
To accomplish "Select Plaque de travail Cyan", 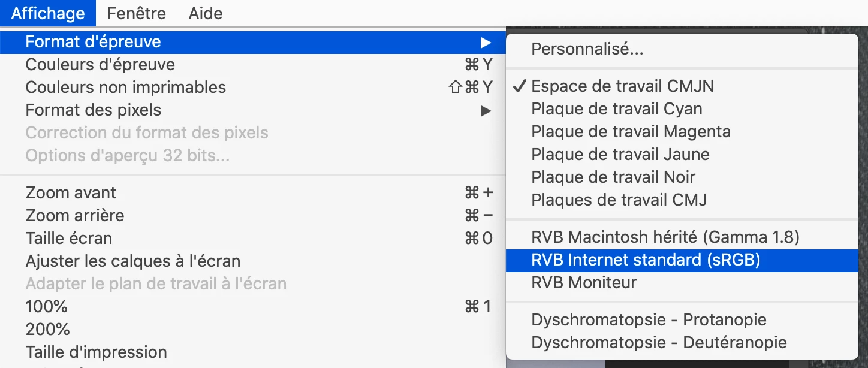I will 616,109.
